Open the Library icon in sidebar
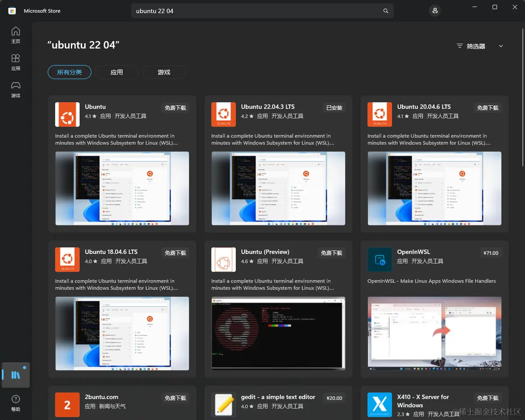 point(16,375)
